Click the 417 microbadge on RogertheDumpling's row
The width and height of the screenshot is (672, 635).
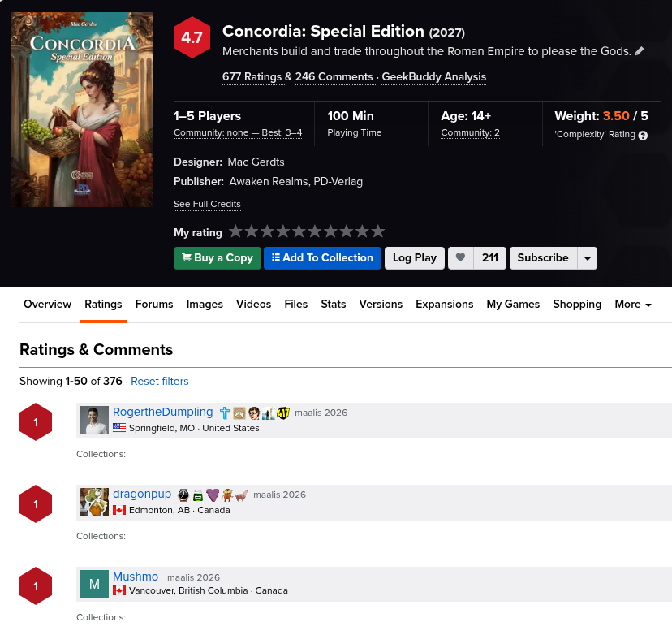(x=283, y=413)
